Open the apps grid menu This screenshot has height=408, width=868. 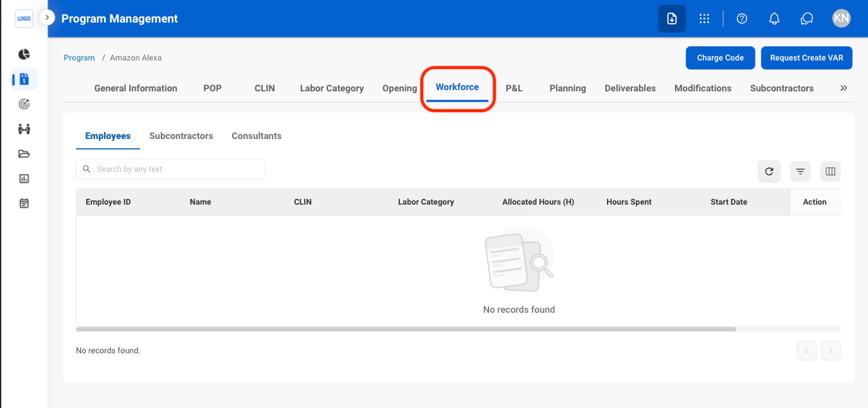705,19
